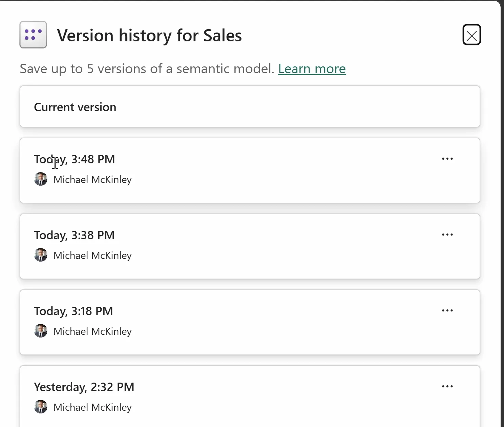The width and height of the screenshot is (504, 427).
Task: Select the Current version card
Action: 250,107
